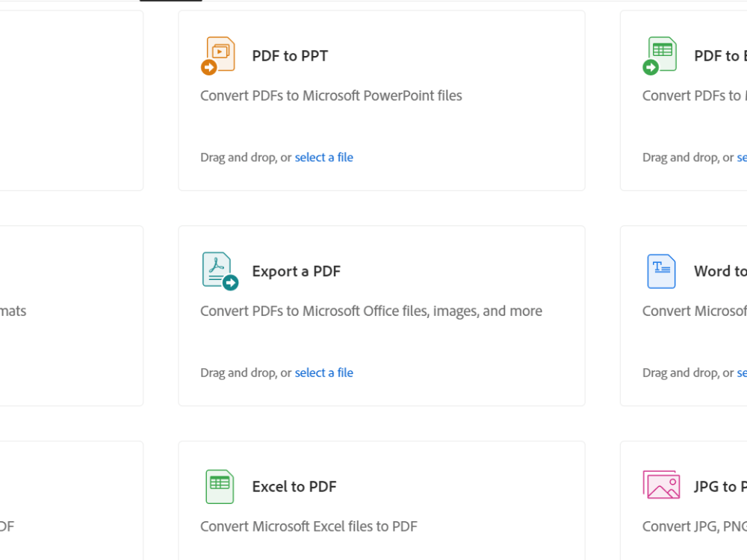Select a file in PDF to PPT card

(x=324, y=158)
